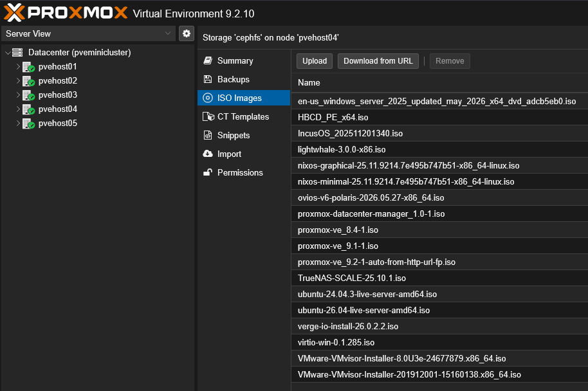The image size is (588, 391).
Task: Open the Server View dropdown
Action: 89,33
